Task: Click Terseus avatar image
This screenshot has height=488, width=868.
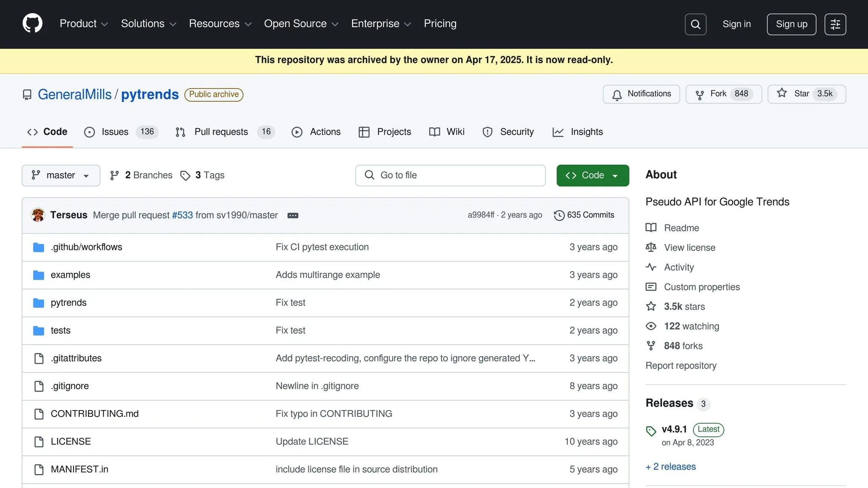Action: pos(38,215)
